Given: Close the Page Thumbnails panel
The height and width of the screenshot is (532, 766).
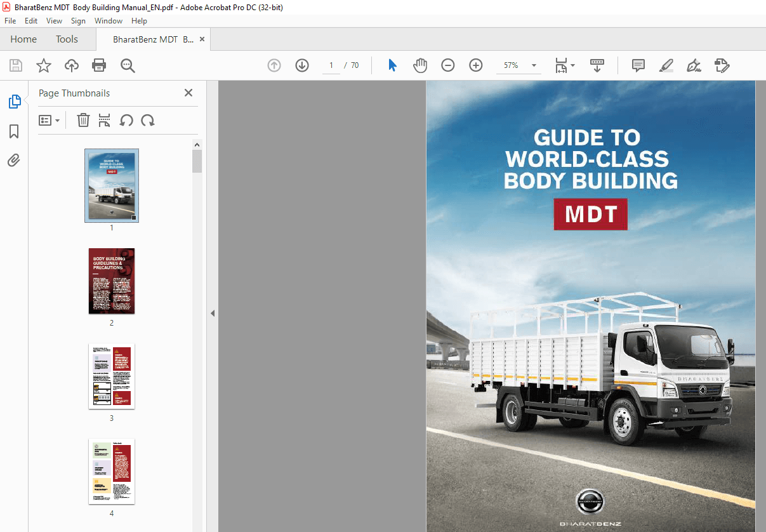Looking at the screenshot, I should (x=188, y=93).
